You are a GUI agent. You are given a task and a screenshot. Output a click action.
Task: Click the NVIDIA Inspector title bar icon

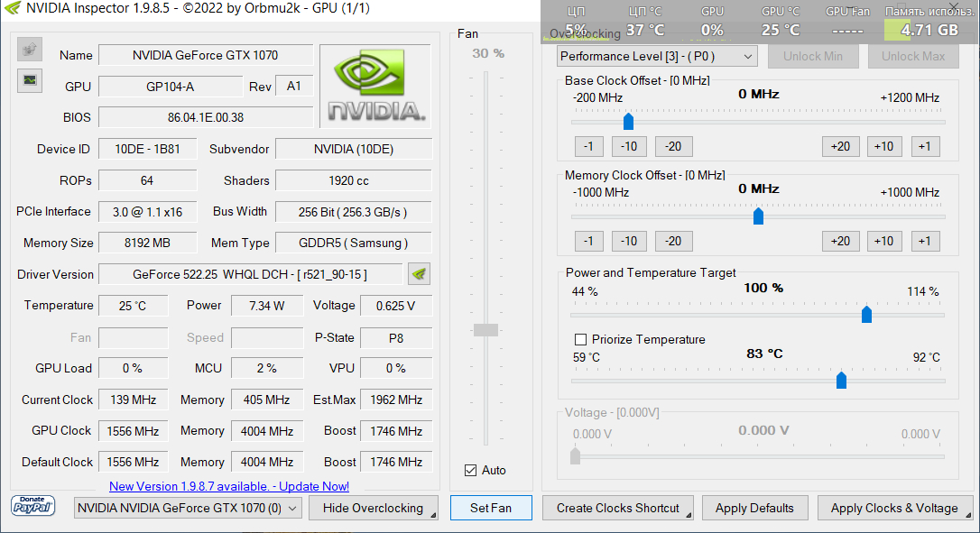point(12,9)
